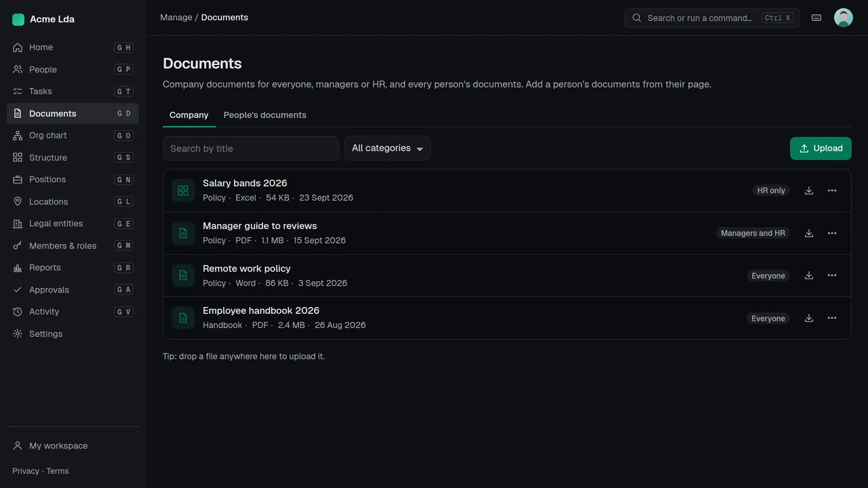Open Members & roles page
The image size is (868, 488).
coord(73,245)
